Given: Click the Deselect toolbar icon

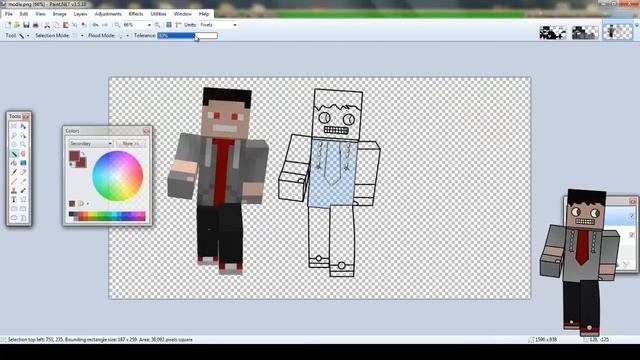Looking at the screenshot, I should click(84, 25).
